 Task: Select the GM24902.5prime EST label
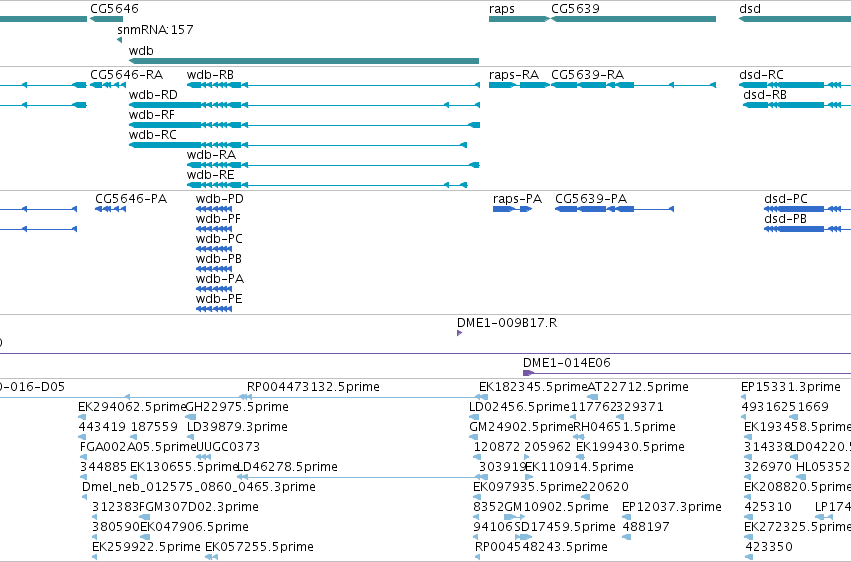pos(522,427)
